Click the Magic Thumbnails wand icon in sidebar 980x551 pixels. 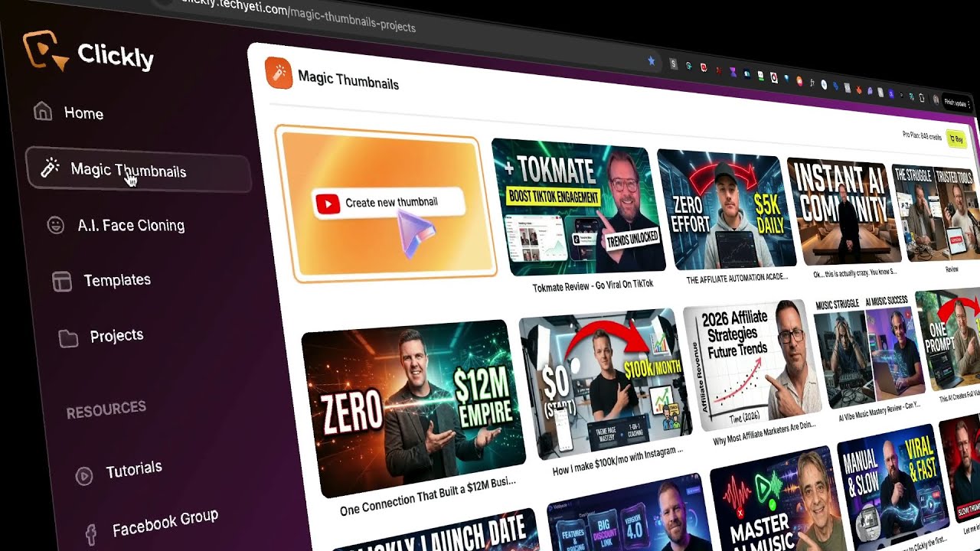click(50, 168)
